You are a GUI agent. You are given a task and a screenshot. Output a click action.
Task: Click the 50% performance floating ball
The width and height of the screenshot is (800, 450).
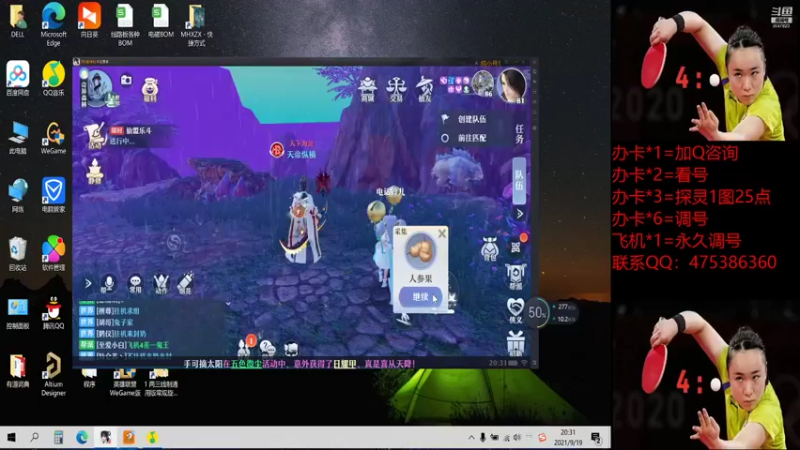537,313
